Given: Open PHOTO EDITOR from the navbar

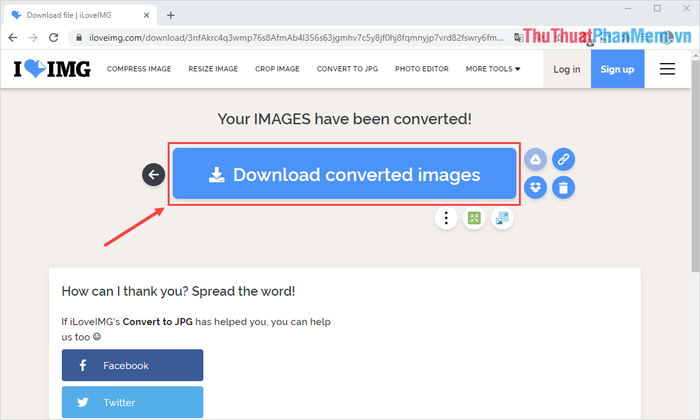Looking at the screenshot, I should pyautogui.click(x=421, y=69).
